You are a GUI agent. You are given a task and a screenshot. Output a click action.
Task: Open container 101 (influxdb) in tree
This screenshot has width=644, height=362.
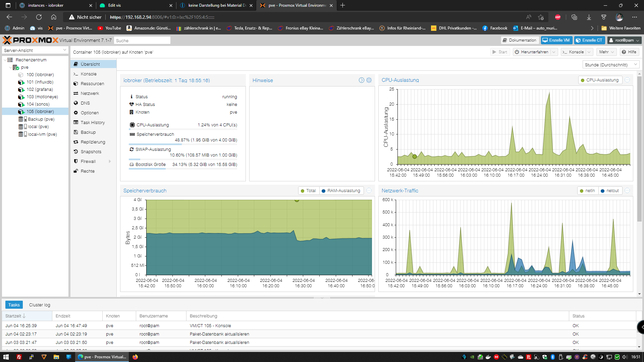tap(40, 82)
